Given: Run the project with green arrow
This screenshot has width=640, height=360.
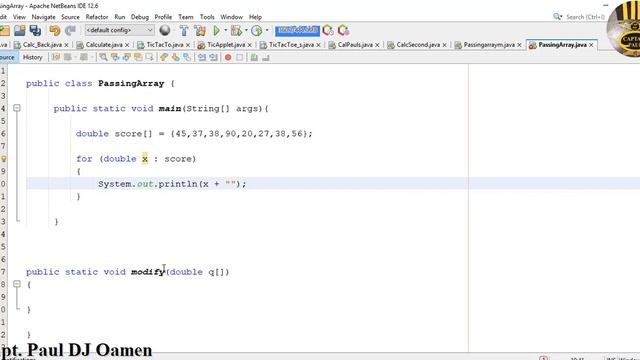Looking at the screenshot, I should [x=216, y=30].
